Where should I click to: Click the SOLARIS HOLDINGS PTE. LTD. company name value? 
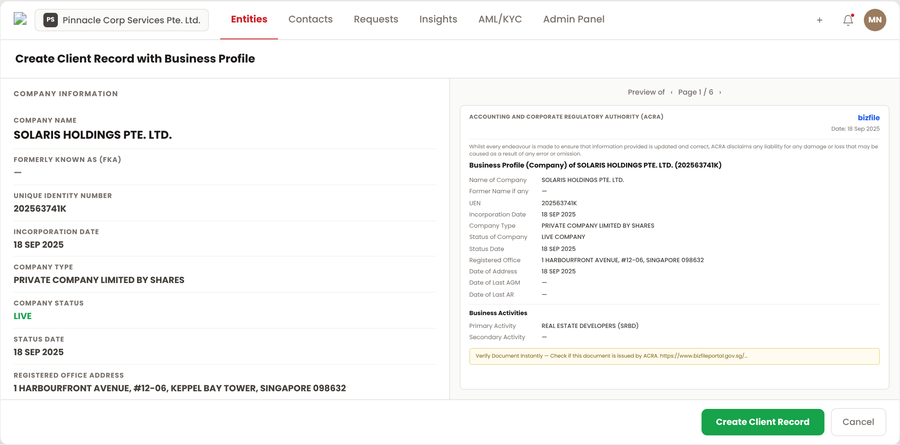pos(93,136)
